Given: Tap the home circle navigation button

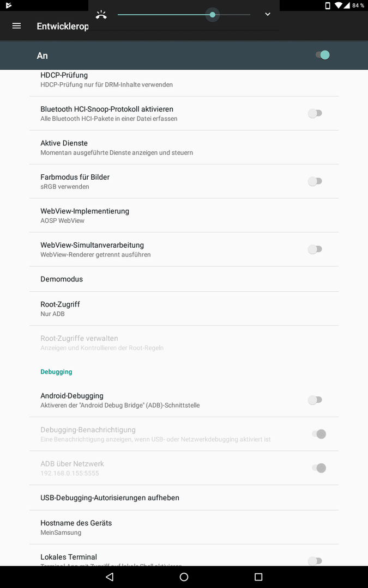Looking at the screenshot, I should [184, 577].
